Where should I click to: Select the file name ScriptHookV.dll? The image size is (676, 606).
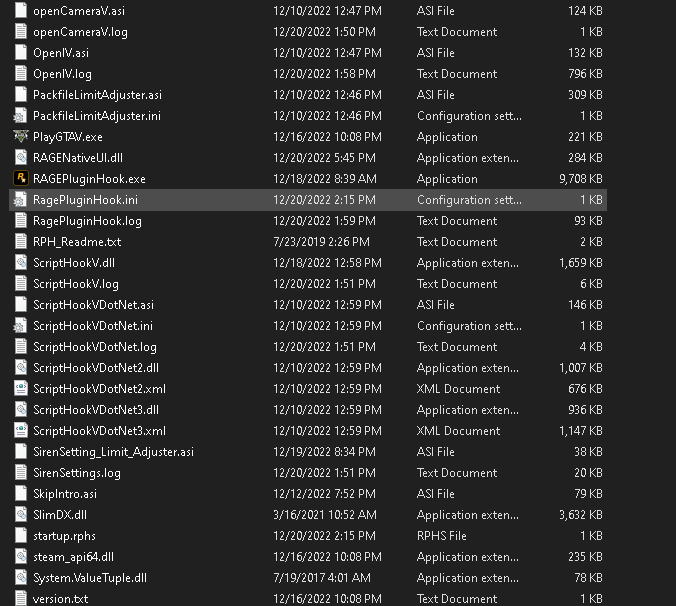(x=74, y=263)
